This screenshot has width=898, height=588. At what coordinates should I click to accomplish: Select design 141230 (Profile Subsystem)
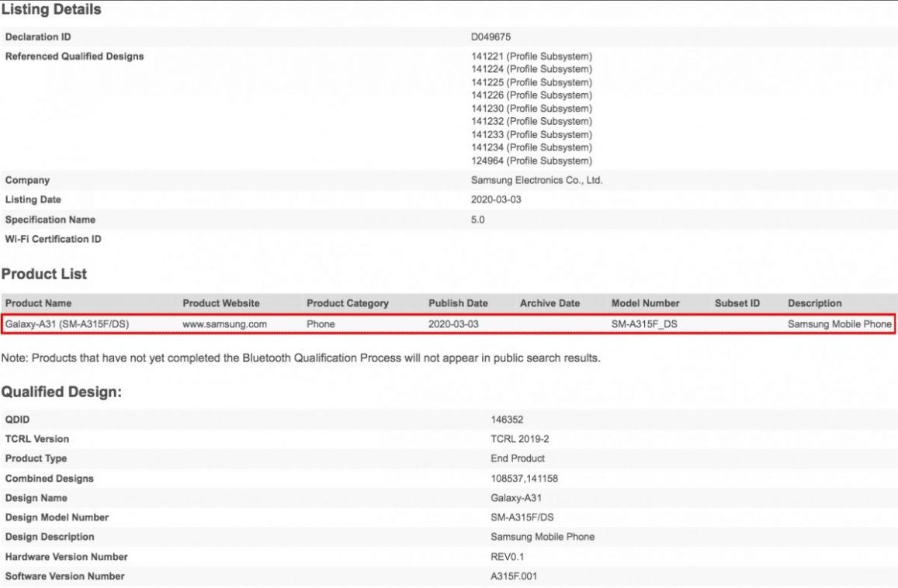pyautogui.click(x=532, y=108)
